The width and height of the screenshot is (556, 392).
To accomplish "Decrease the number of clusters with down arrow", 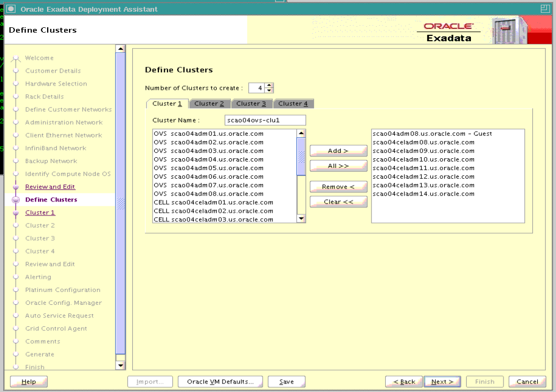I will click(269, 90).
